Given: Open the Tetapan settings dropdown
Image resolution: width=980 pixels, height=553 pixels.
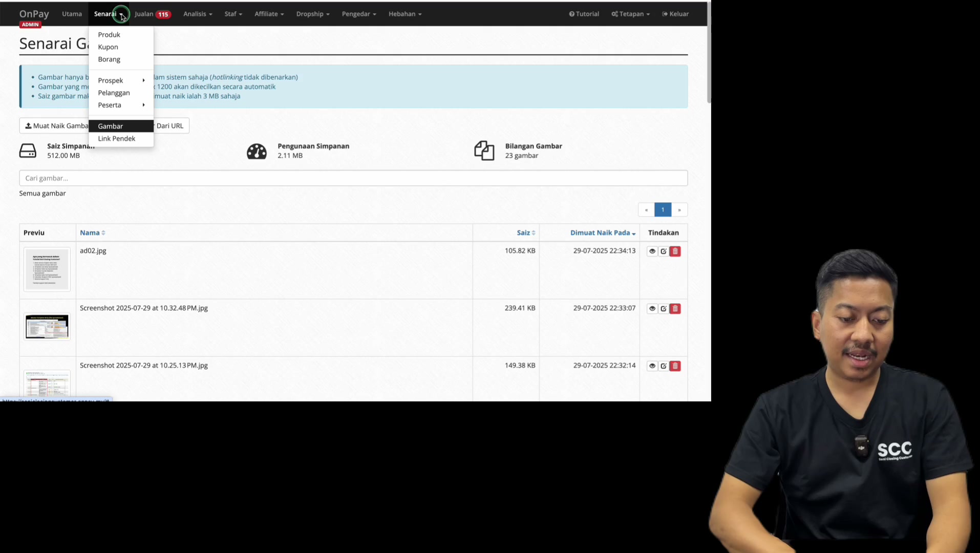Looking at the screenshot, I should point(630,14).
